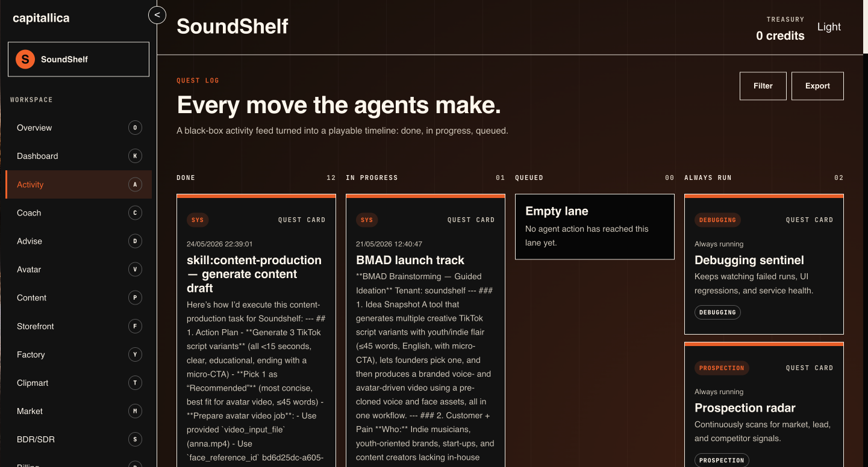Viewport: 868px width, 467px height.
Task: Click the DONE lane header
Action: [x=186, y=178]
